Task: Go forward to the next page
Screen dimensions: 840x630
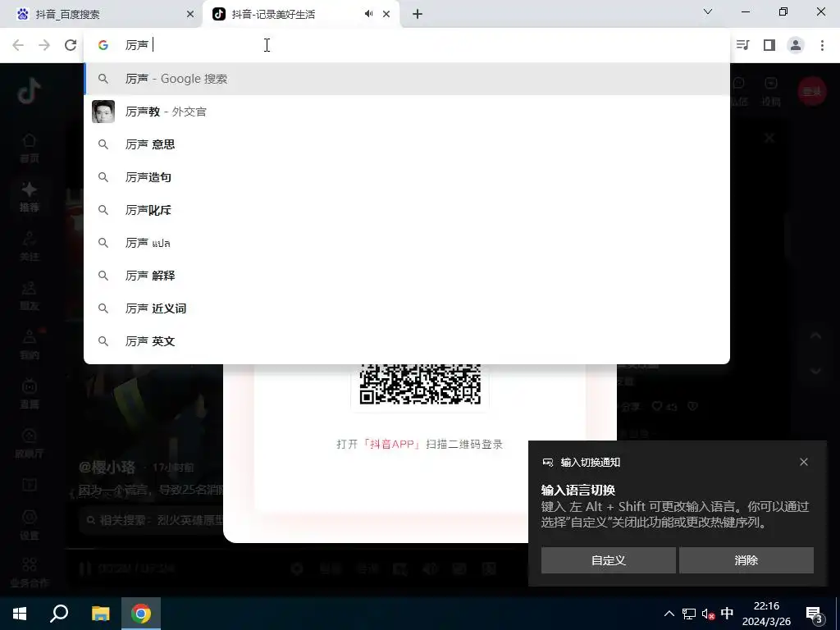Action: [44, 45]
